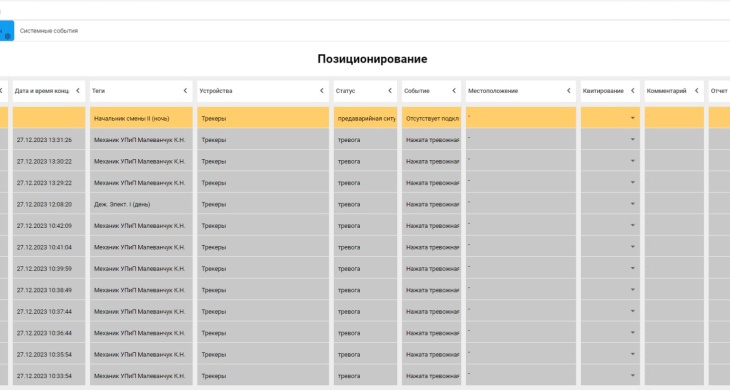
Task: Open Квитирование dropdown for 10:37:44 row
Action: [x=632, y=311]
